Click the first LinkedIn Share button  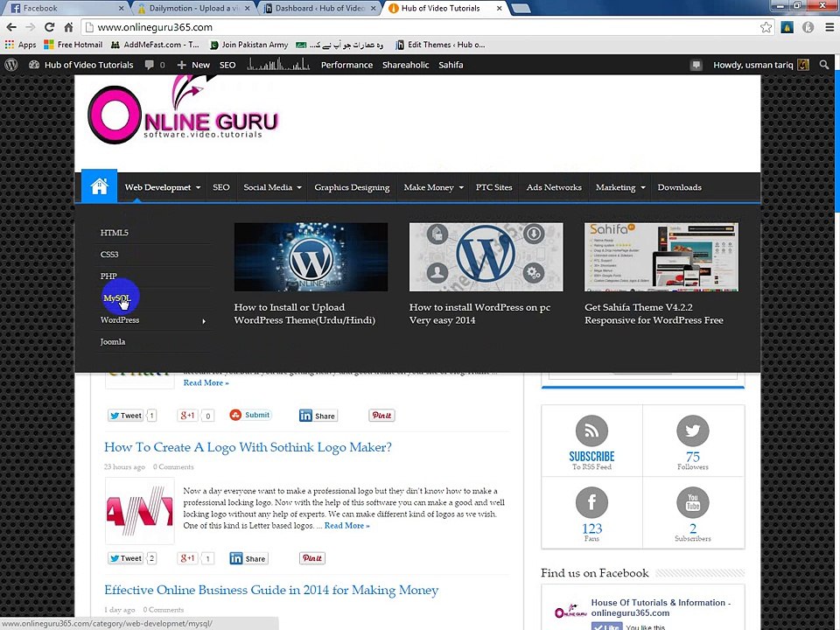[x=318, y=416]
